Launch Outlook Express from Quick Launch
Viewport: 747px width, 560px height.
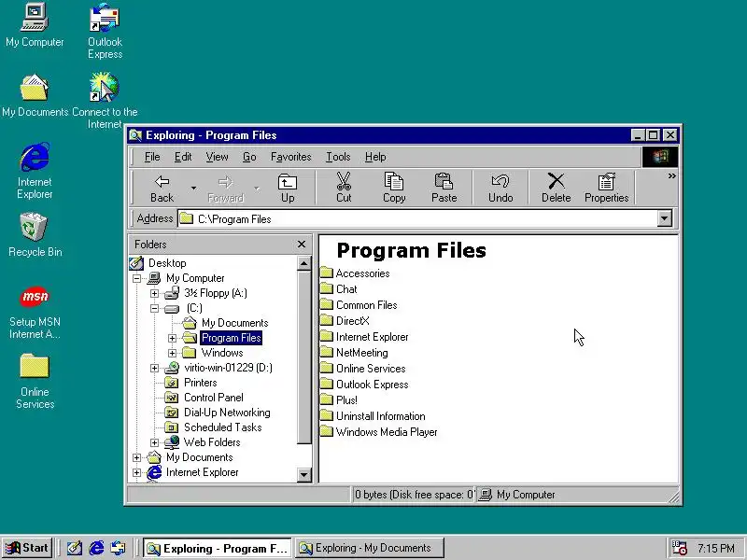click(118, 548)
